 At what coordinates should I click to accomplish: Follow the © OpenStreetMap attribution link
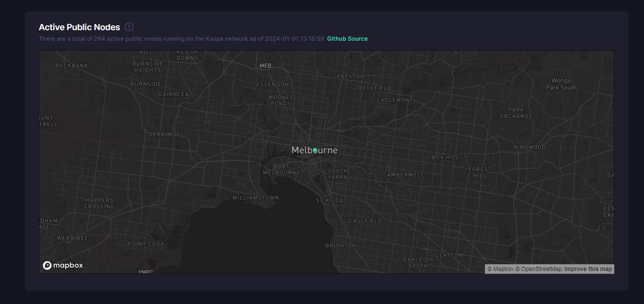pos(539,269)
